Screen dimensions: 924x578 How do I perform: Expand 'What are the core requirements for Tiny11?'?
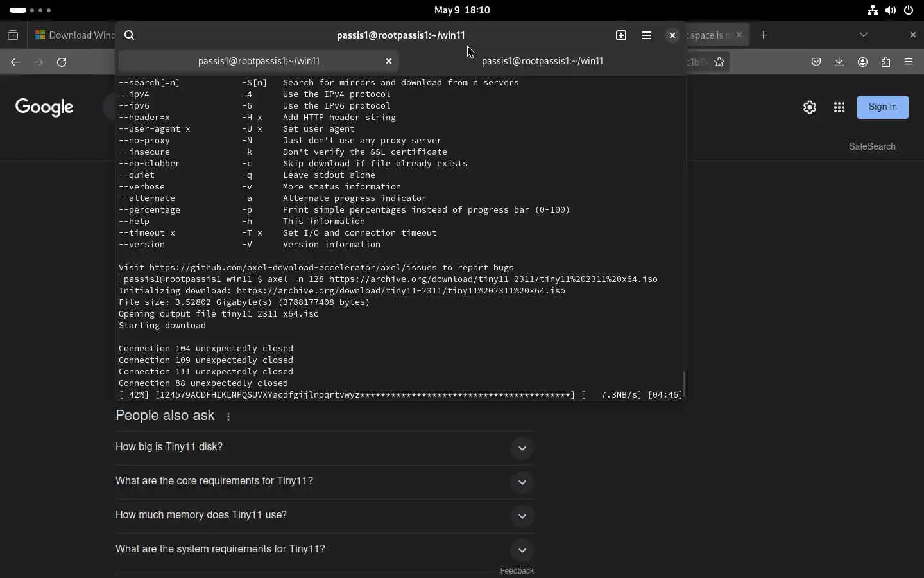point(325,482)
